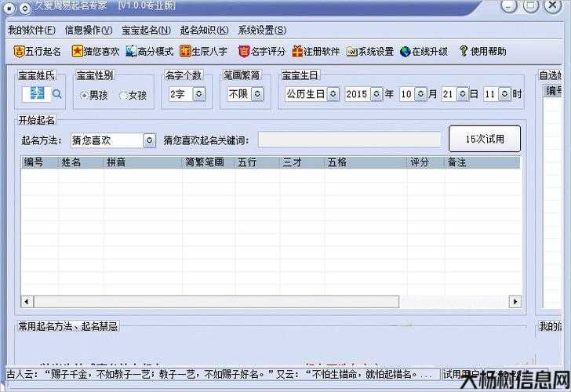Open the 信息操作(V) menu
Image resolution: width=571 pixels, height=392 pixels.
pos(89,31)
